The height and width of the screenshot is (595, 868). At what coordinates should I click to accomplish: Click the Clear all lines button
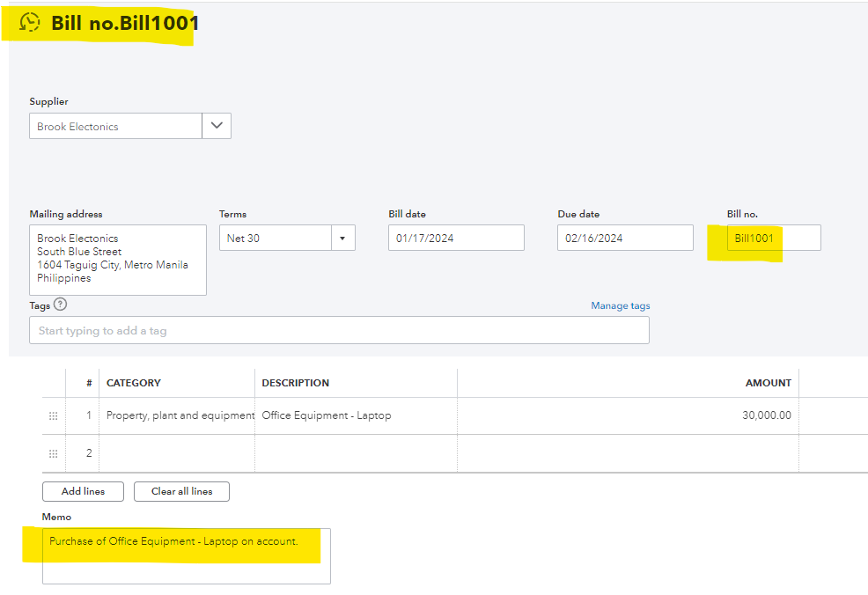(181, 491)
